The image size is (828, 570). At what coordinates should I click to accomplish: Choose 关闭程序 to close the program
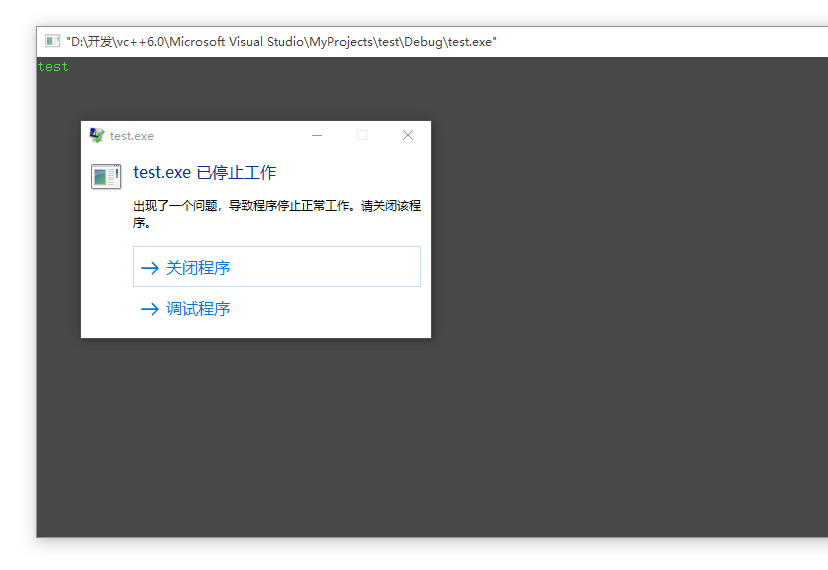(277, 267)
